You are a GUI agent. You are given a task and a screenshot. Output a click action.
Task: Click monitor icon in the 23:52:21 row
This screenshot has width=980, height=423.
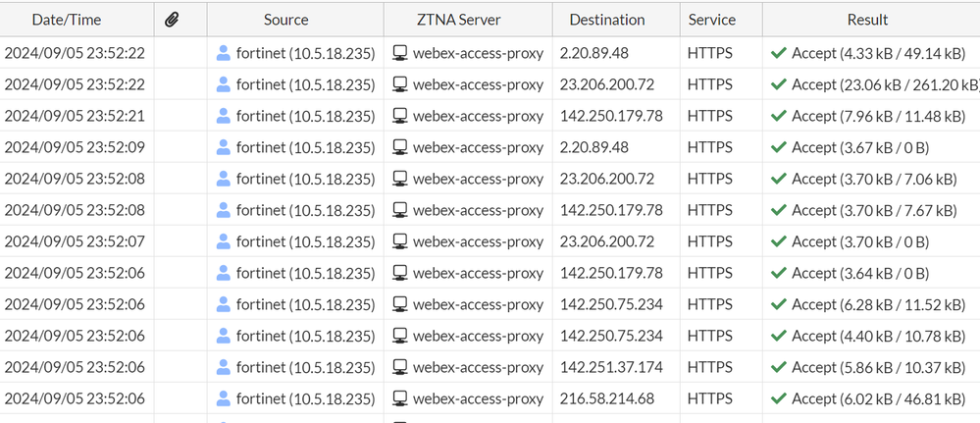click(x=400, y=116)
